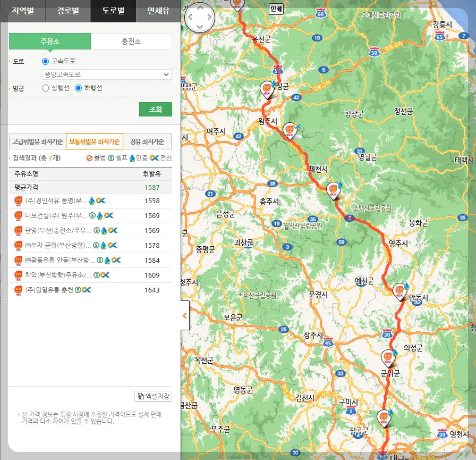Select the 주유소 tab
This screenshot has height=460, width=476.
pyautogui.click(x=50, y=41)
